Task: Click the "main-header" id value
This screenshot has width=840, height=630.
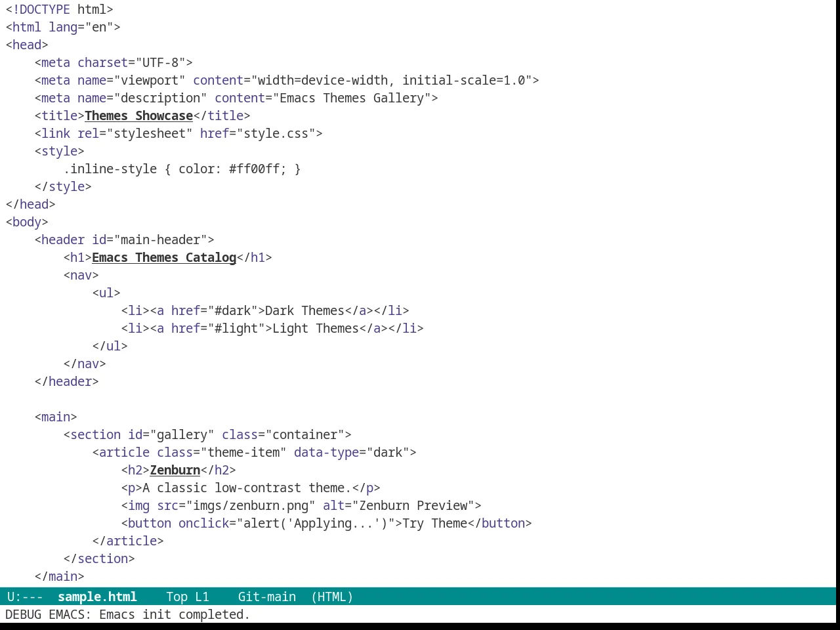Action: click(x=160, y=240)
